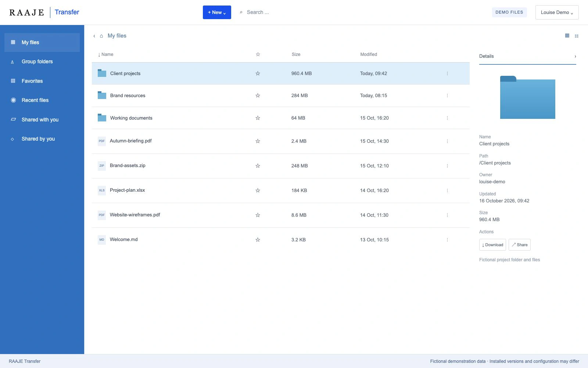Mark Brand resources as favorite
The width and height of the screenshot is (588, 368).
point(258,96)
